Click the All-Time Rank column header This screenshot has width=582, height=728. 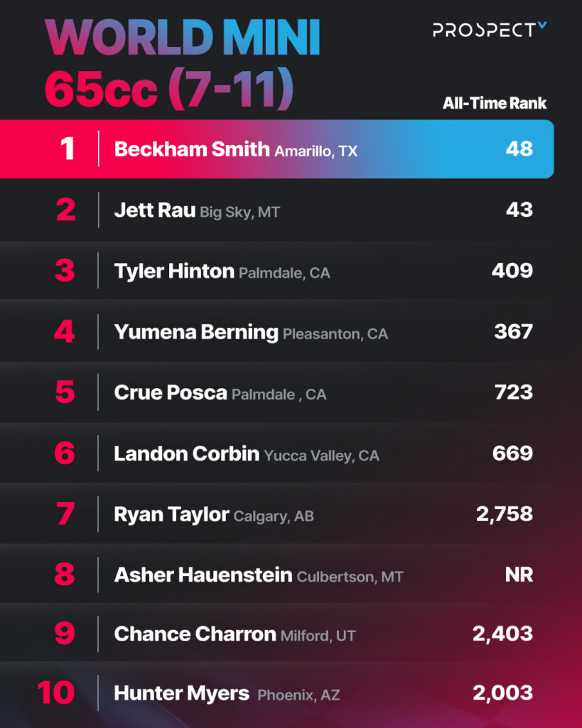click(x=495, y=103)
